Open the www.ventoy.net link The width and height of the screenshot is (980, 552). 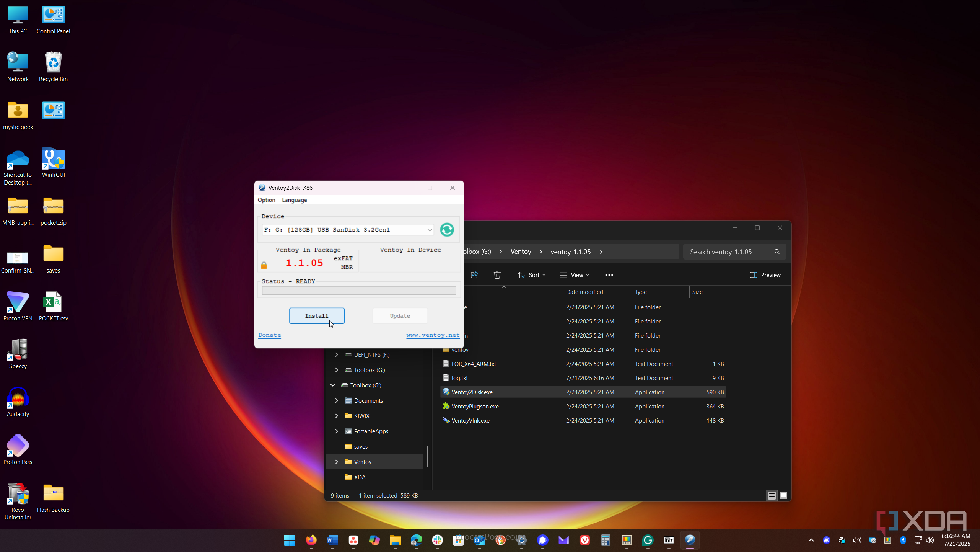tap(433, 335)
